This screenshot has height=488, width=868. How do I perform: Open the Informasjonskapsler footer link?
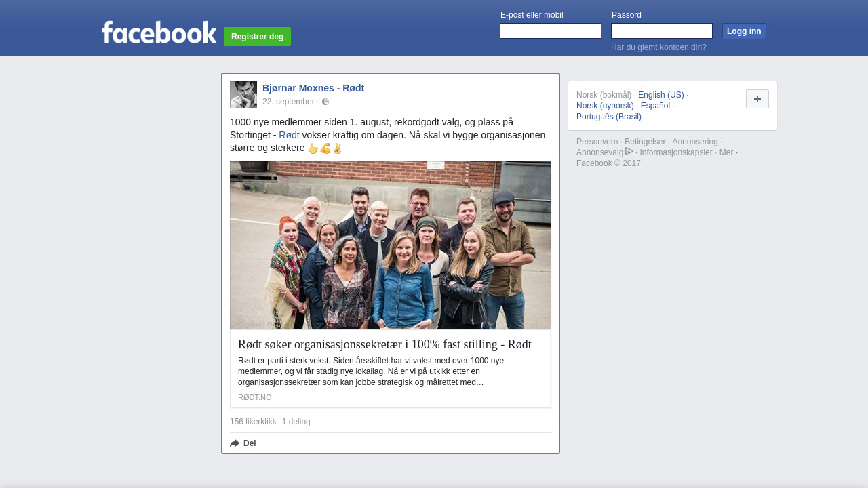pyautogui.click(x=676, y=152)
